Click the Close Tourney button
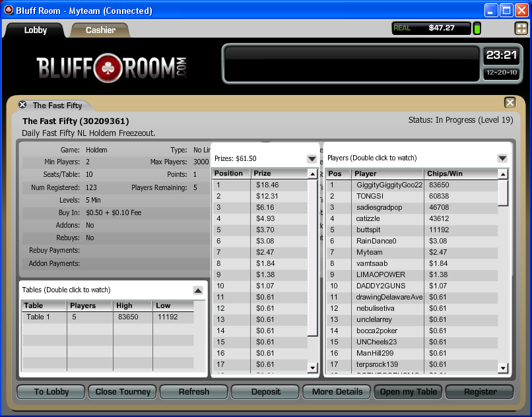 123,392
